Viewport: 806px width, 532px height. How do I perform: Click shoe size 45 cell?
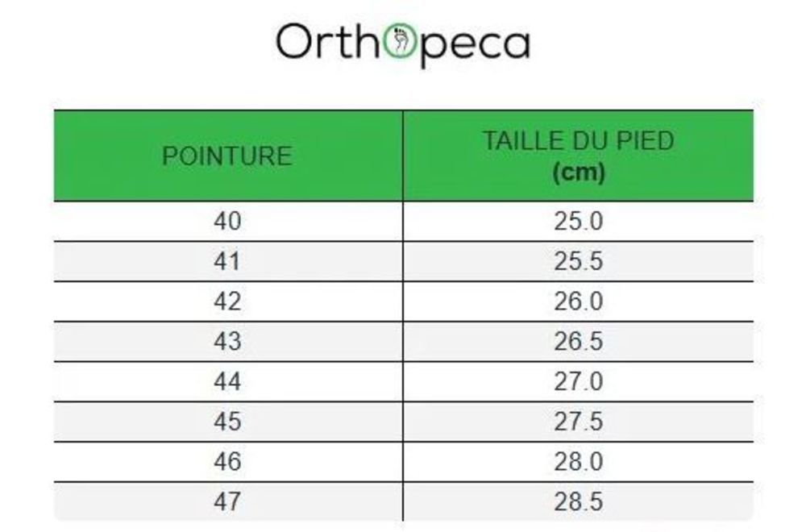pos(228,422)
